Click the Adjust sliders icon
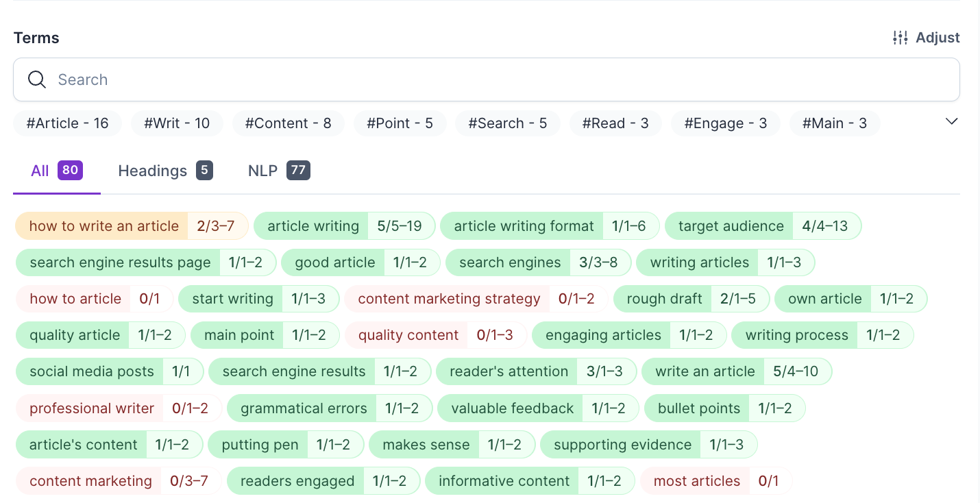 coord(900,38)
